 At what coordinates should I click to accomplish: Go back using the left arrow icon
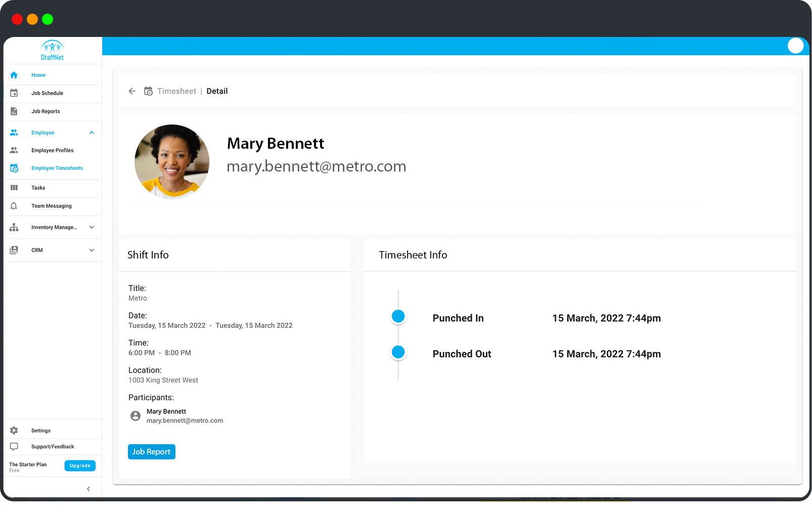point(132,91)
